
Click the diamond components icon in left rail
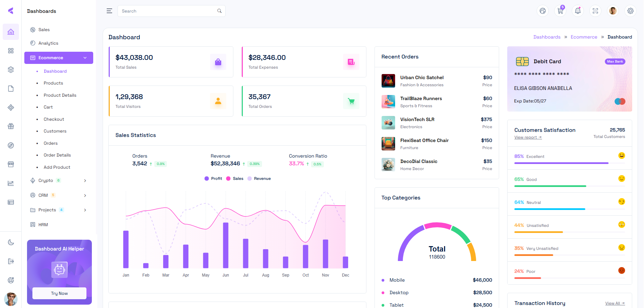click(x=11, y=108)
